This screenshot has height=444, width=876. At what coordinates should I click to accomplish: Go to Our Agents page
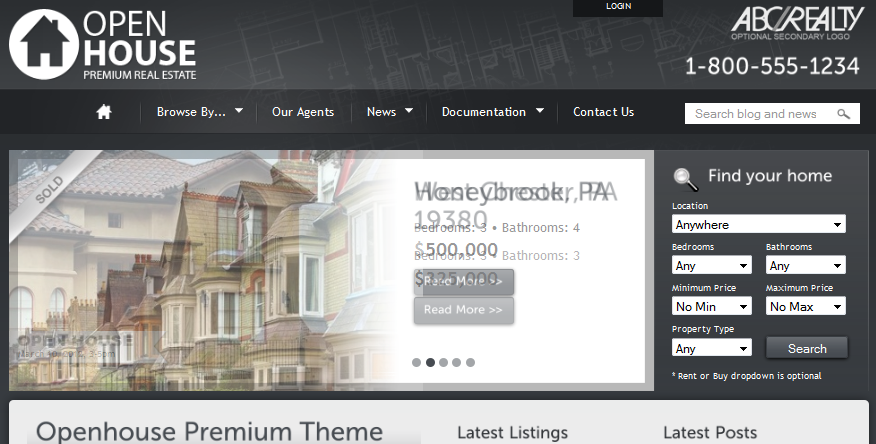coord(303,112)
